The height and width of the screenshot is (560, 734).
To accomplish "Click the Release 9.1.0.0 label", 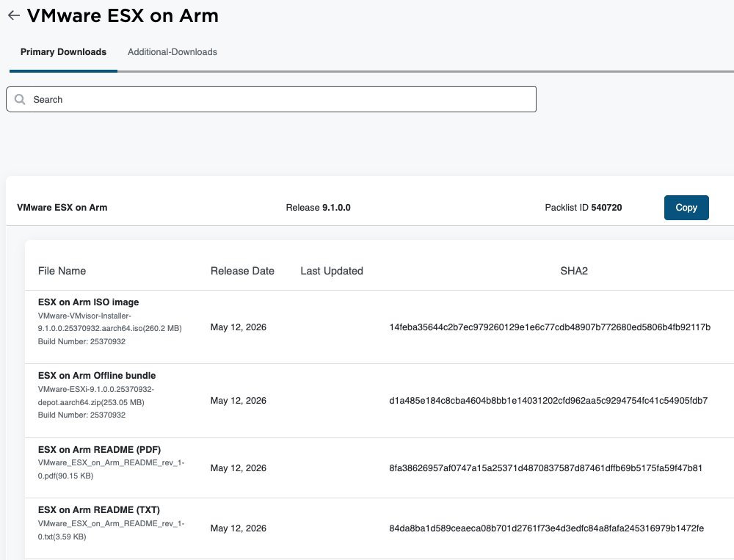I will (x=319, y=208).
